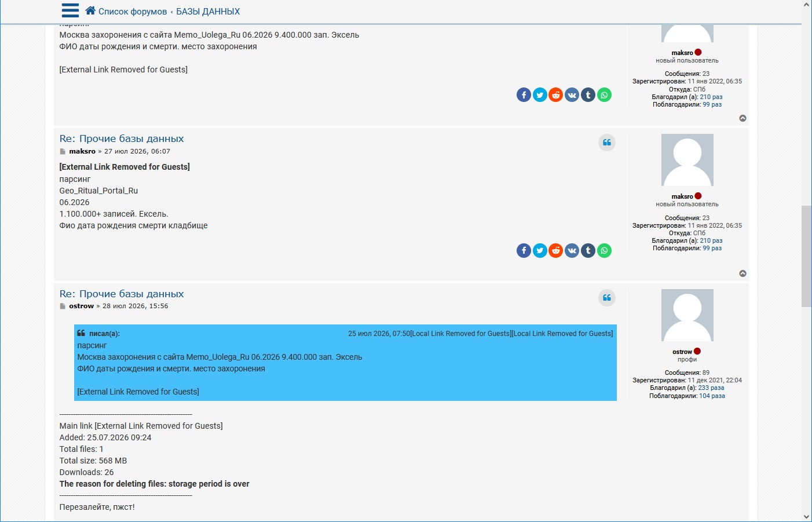Click bold External Link Removed in 27 июл post
The height and width of the screenshot is (522, 812).
(x=125, y=167)
